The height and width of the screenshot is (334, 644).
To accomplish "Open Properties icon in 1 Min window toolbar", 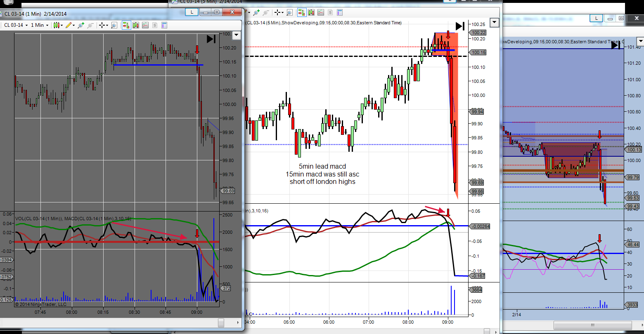I will (x=164, y=25).
